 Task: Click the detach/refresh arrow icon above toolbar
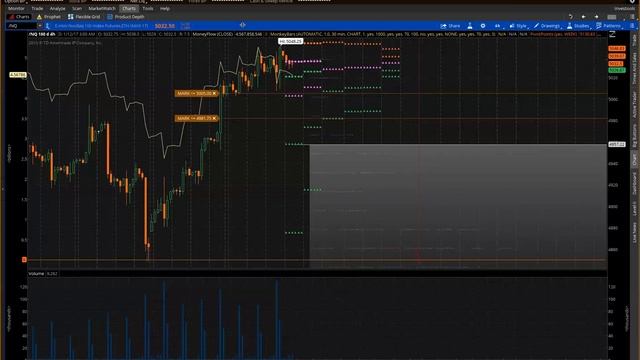tap(571, 17)
